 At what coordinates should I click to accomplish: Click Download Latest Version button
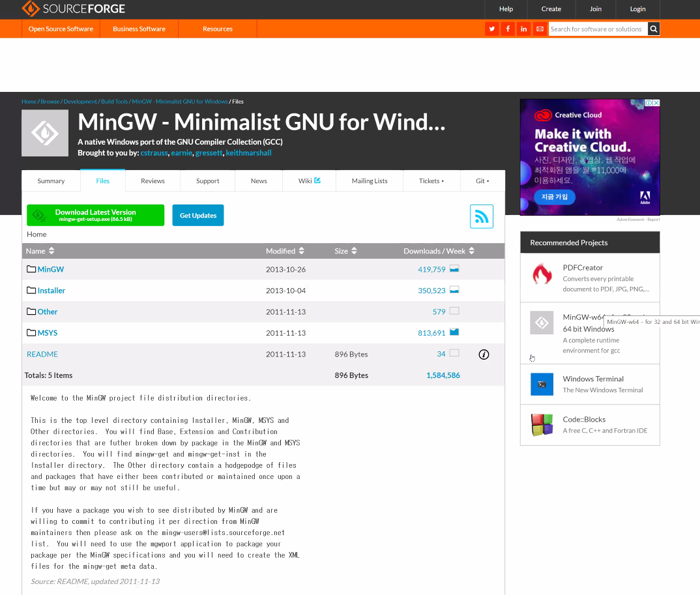click(96, 215)
